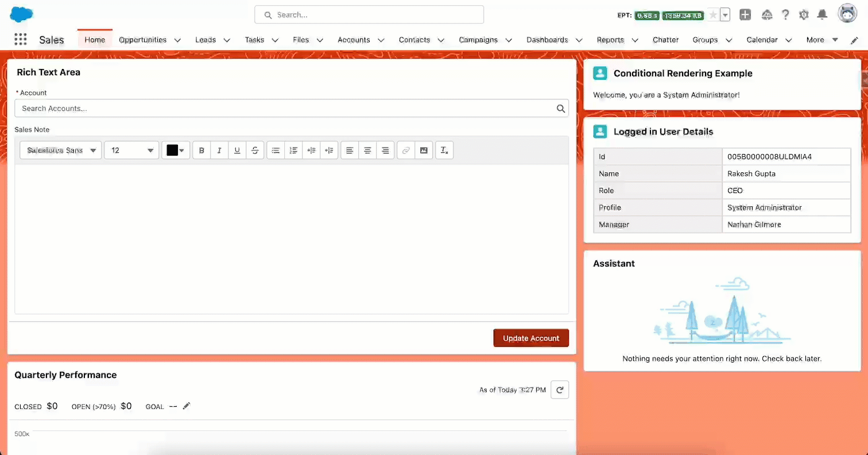Insert a bulleted list in the editor
Screen dimensions: 868x455
(276, 150)
